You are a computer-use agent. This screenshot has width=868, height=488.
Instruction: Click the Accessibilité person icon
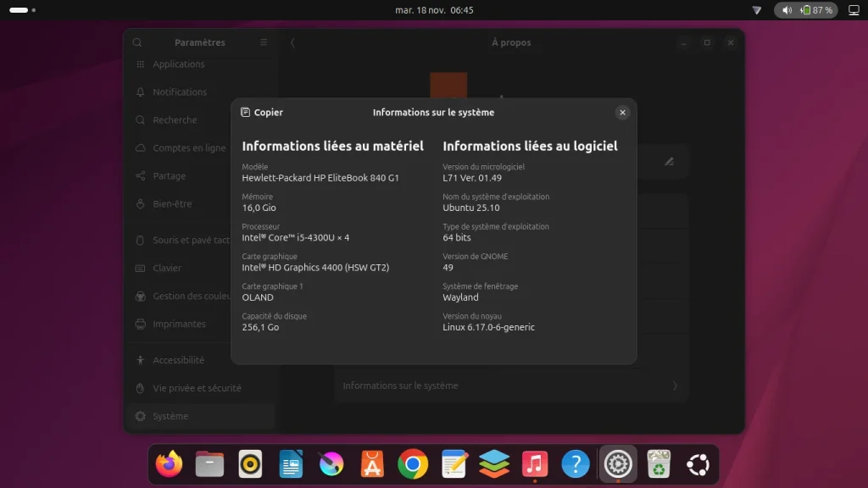pyautogui.click(x=141, y=360)
